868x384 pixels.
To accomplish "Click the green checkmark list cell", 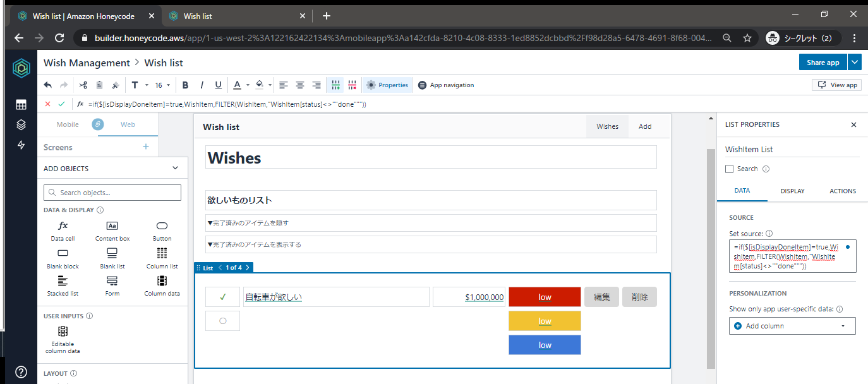I will (222, 297).
